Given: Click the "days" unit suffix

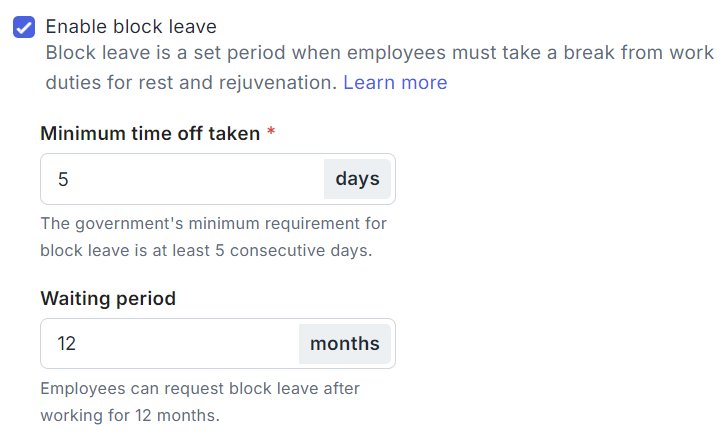Looking at the screenshot, I should pyautogui.click(x=357, y=179).
